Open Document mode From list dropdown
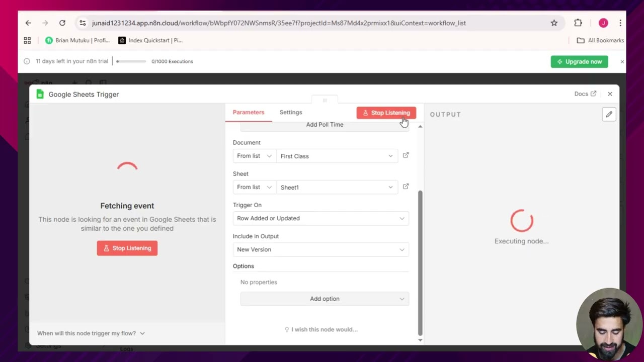The image size is (644, 362). (254, 156)
